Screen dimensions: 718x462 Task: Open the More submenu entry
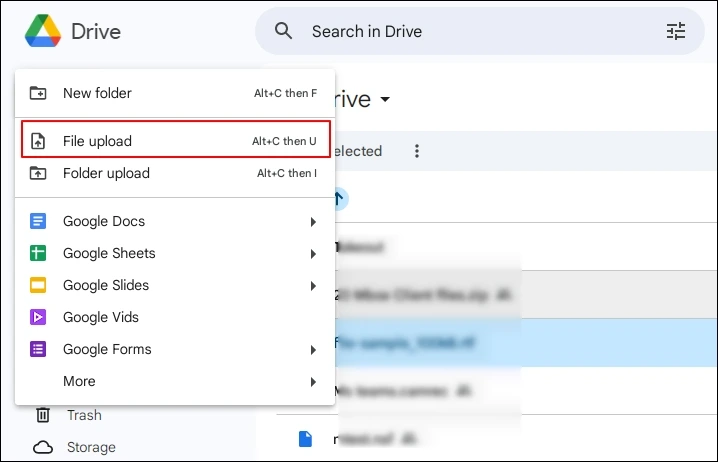point(175,381)
